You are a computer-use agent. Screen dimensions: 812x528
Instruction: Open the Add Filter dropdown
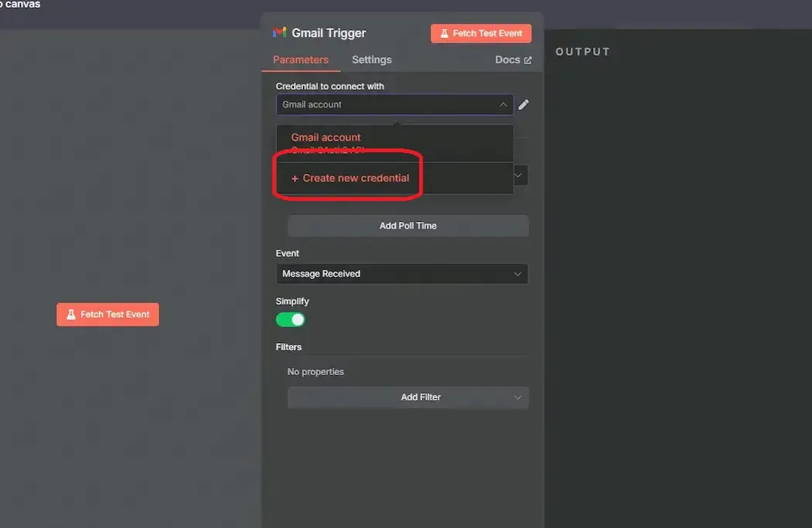point(408,397)
